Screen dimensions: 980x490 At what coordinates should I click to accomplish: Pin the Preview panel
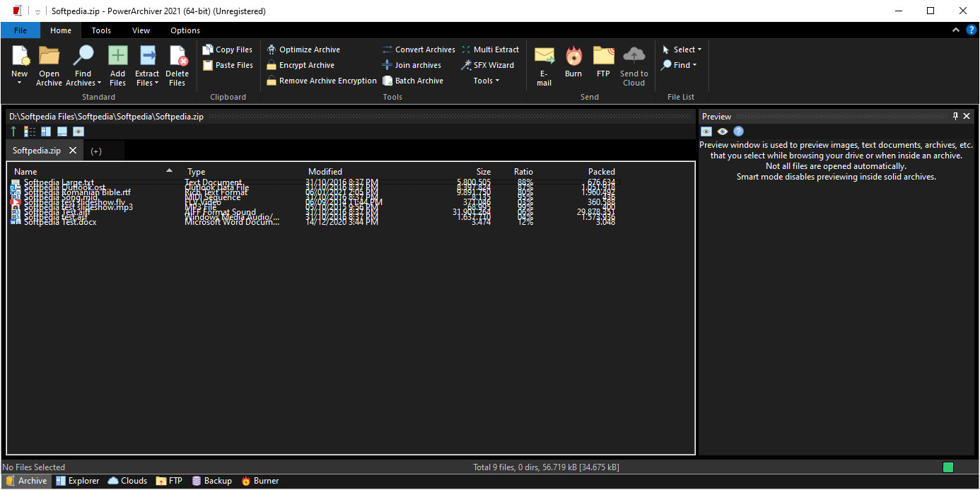(955, 116)
